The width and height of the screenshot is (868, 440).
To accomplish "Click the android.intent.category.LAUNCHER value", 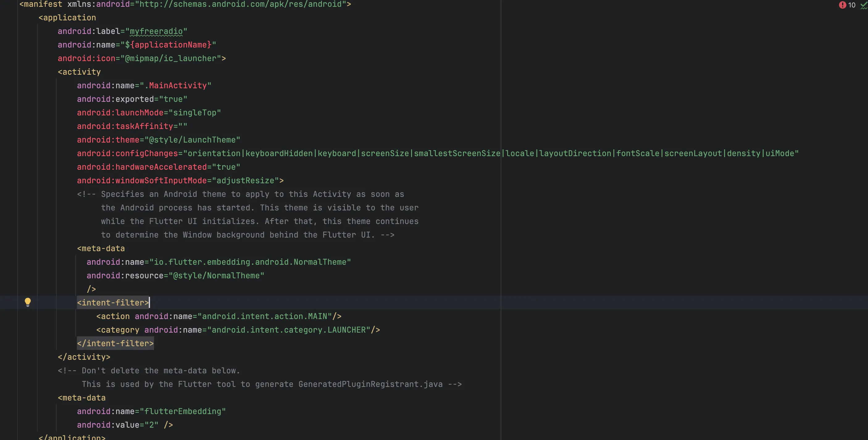I will click(288, 330).
